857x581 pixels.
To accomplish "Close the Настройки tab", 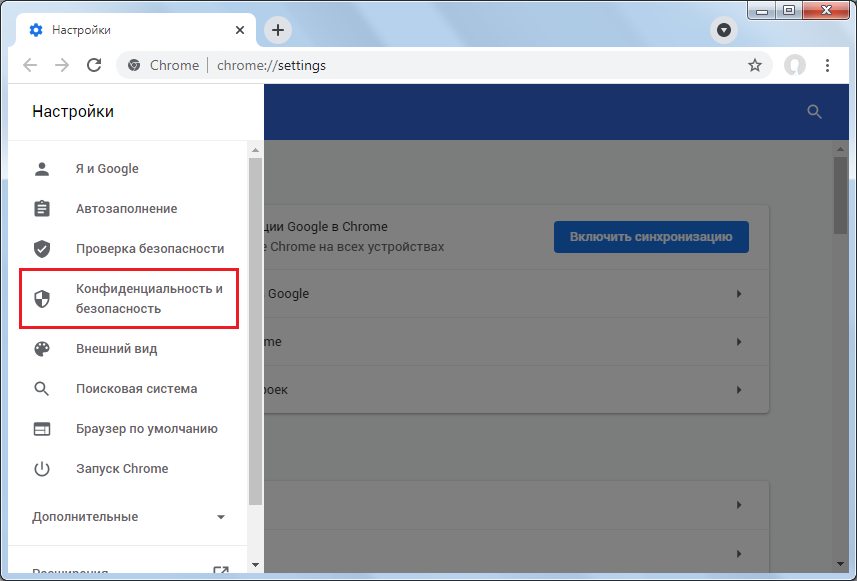I will 239,30.
